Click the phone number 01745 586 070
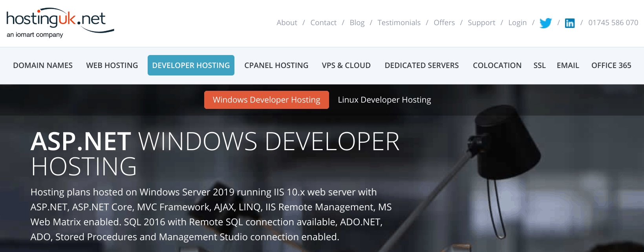This screenshot has width=644, height=252. pyautogui.click(x=613, y=23)
